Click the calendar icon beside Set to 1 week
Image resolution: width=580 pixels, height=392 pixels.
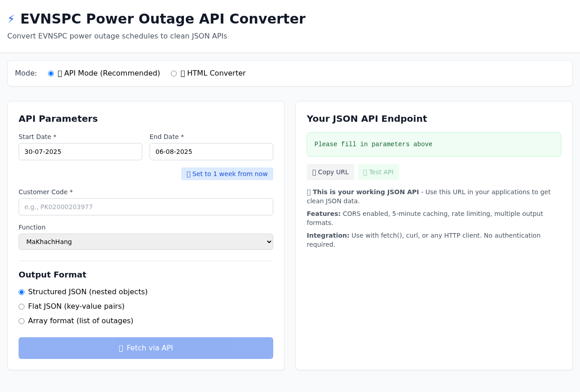click(188, 174)
